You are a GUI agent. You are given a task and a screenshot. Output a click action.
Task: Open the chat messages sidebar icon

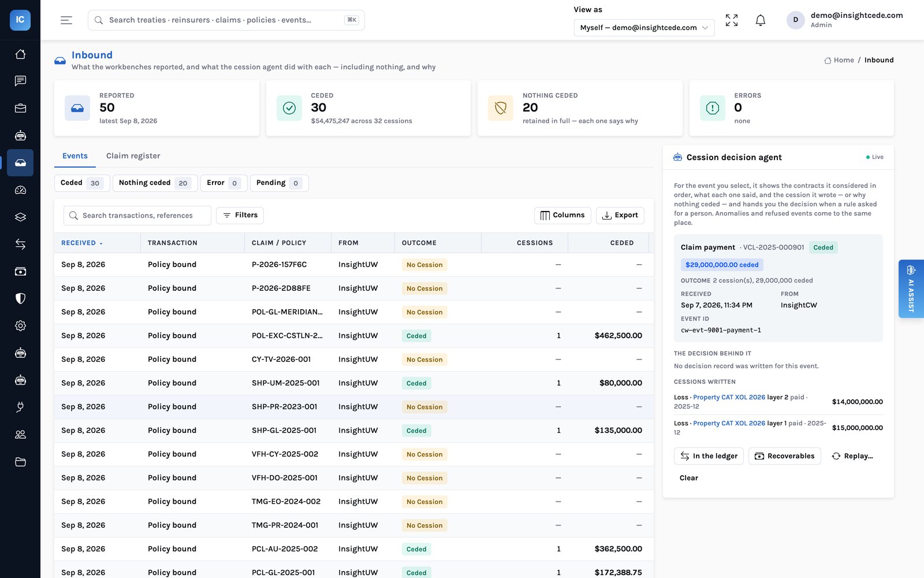pyautogui.click(x=20, y=81)
